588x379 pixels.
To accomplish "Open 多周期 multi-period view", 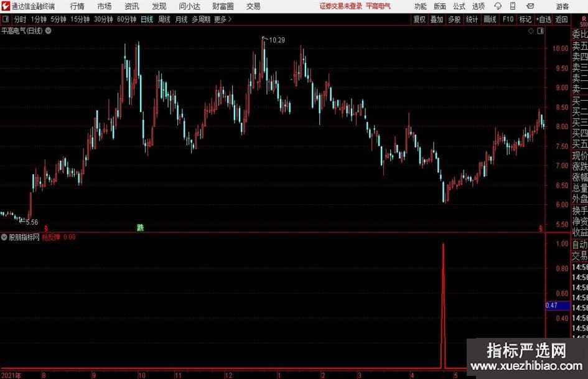I will click(x=200, y=19).
